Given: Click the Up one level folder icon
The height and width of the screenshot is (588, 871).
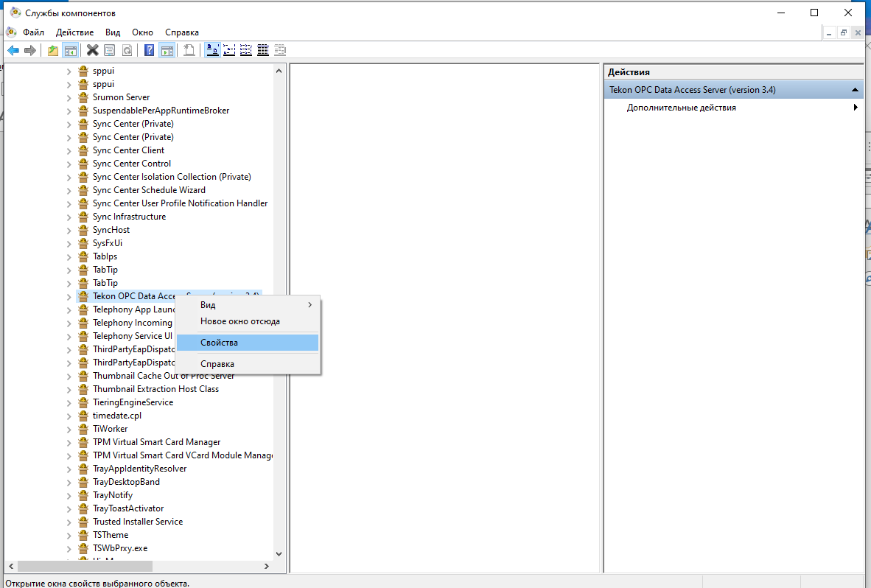Looking at the screenshot, I should [52, 50].
